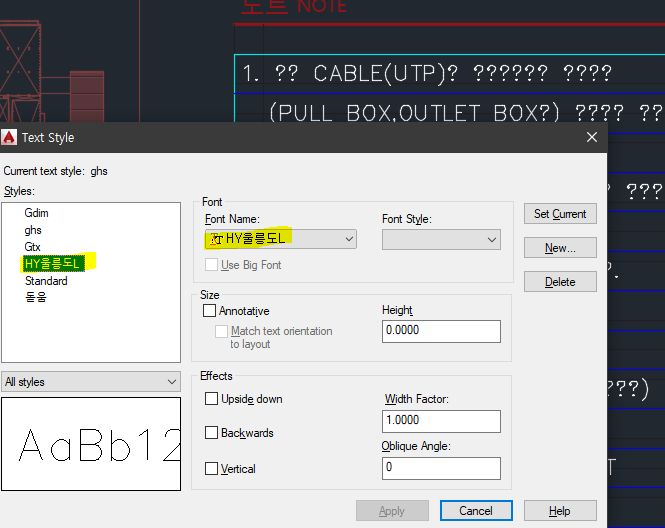Click the TrueType font icon beside HY울릉도L

[216, 240]
